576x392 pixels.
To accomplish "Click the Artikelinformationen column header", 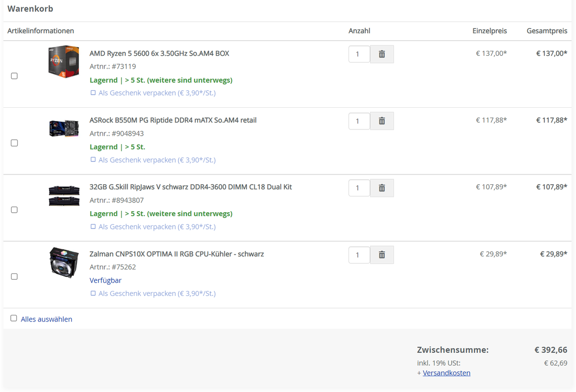I will point(41,31).
